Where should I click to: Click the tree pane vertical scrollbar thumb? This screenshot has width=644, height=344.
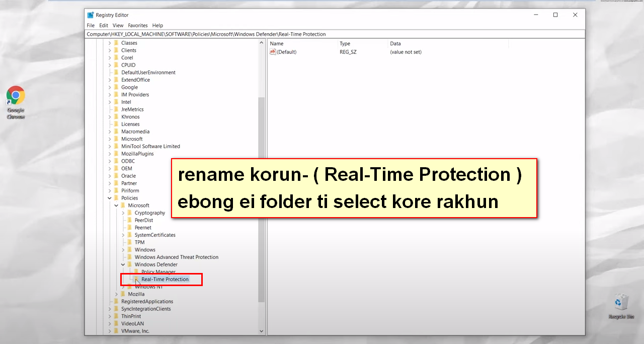[261, 199]
